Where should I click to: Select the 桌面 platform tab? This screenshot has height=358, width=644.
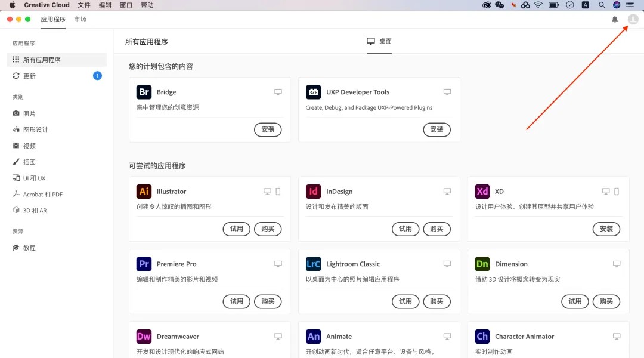point(379,41)
